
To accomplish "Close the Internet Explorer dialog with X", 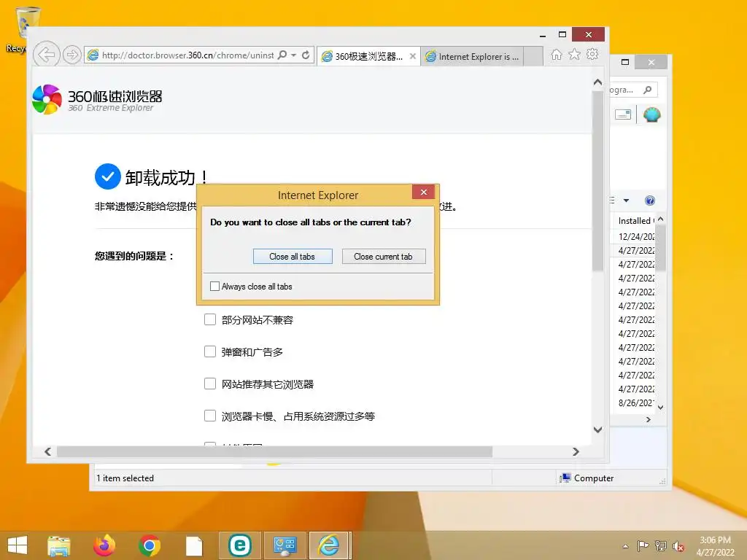I will coord(424,192).
